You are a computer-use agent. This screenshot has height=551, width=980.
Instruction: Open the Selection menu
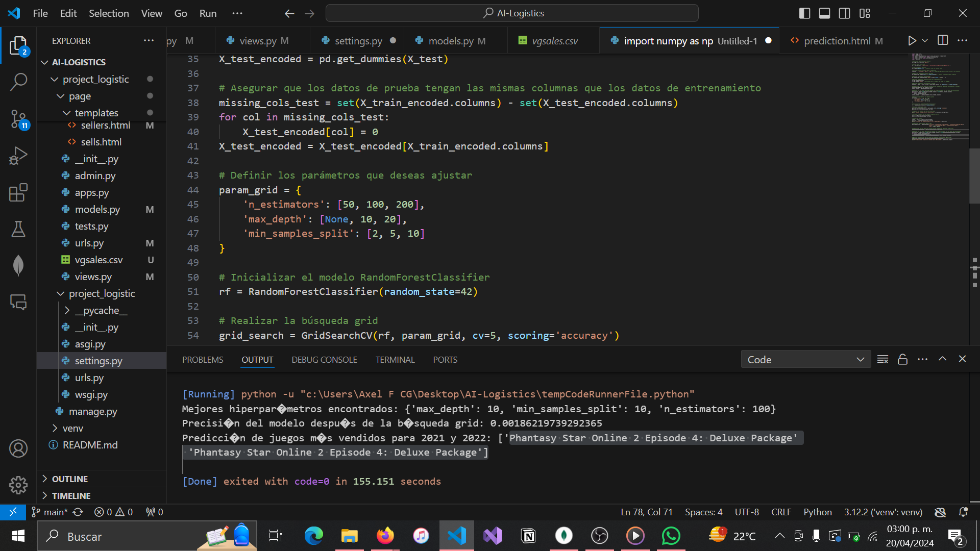(x=109, y=13)
